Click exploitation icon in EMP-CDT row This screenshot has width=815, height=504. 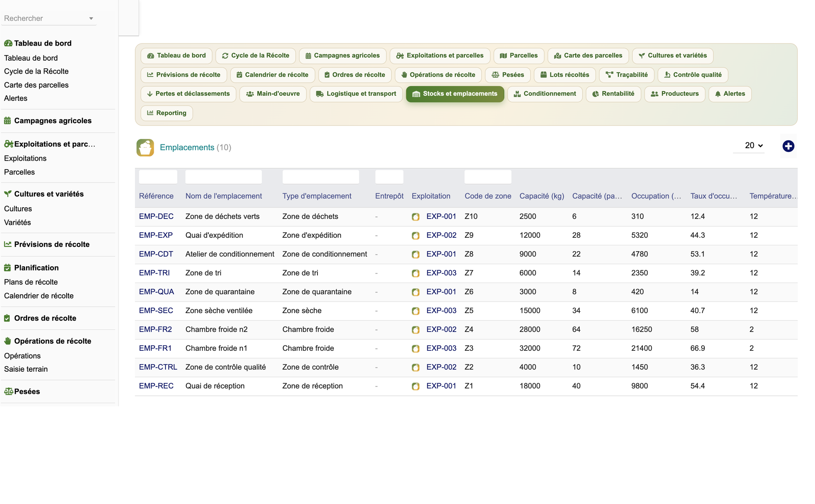point(415,255)
